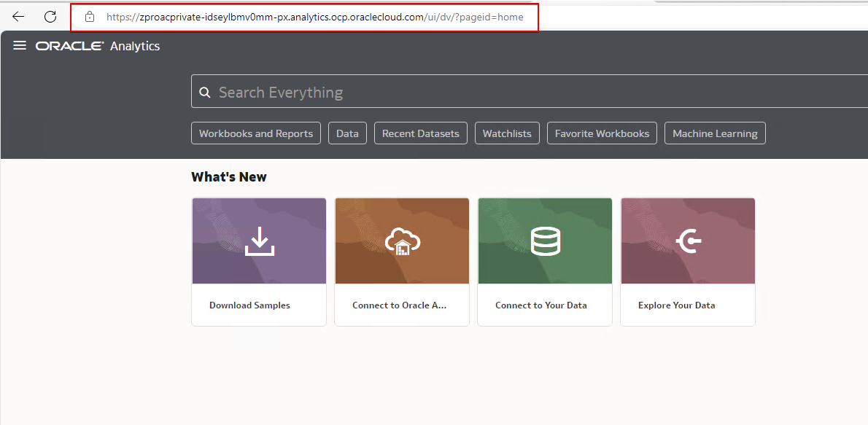Viewport: 868px width, 425px height.
Task: Click the Oracle Analytics logo
Action: point(98,46)
